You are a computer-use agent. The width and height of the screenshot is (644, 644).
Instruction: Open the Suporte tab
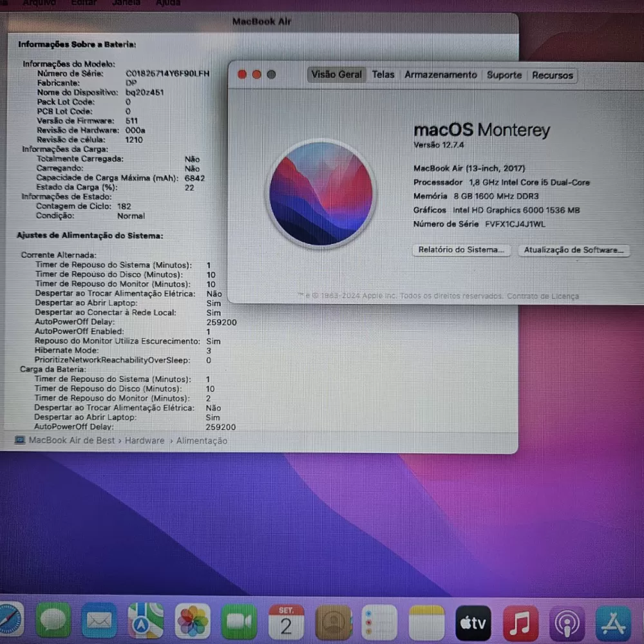click(x=504, y=75)
